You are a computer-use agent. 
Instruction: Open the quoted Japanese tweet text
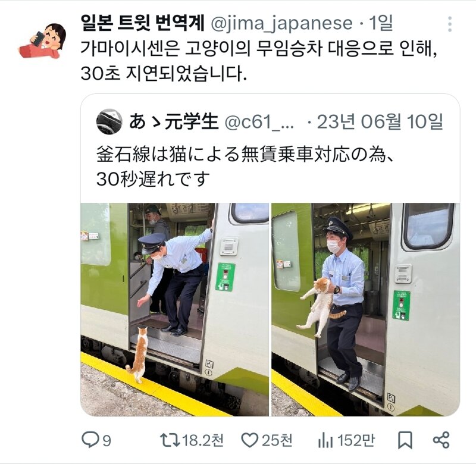pyautogui.click(x=245, y=167)
